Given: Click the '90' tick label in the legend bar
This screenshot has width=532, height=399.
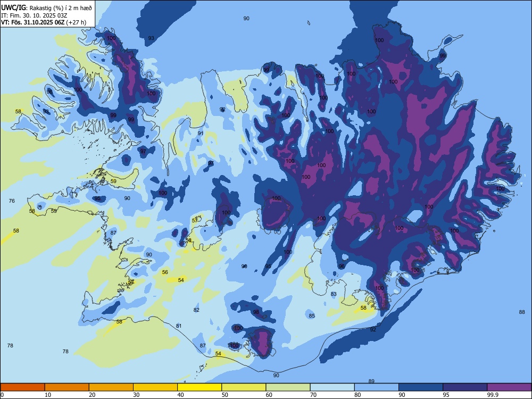Looking at the screenshot, I should [402, 395].
